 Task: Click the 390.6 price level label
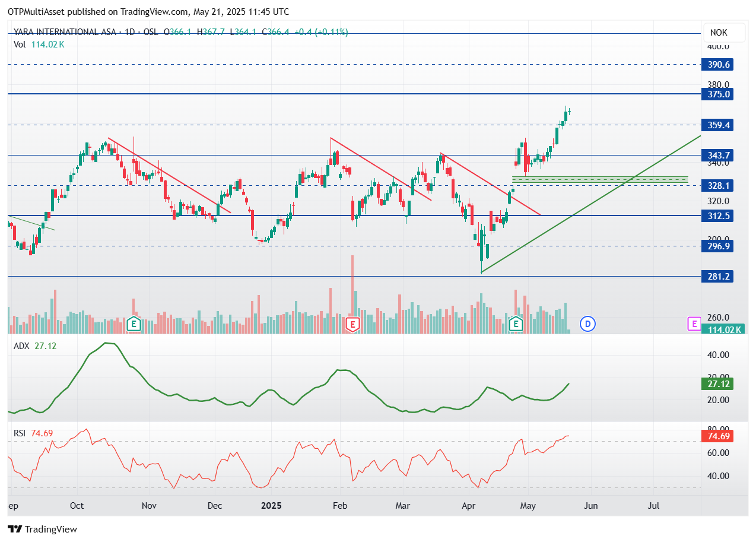pyautogui.click(x=717, y=65)
